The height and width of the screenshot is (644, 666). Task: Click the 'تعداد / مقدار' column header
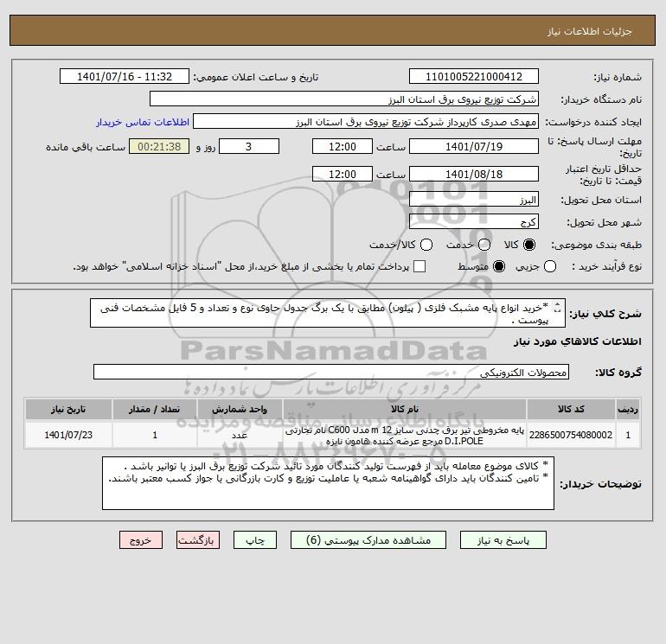click(x=155, y=409)
